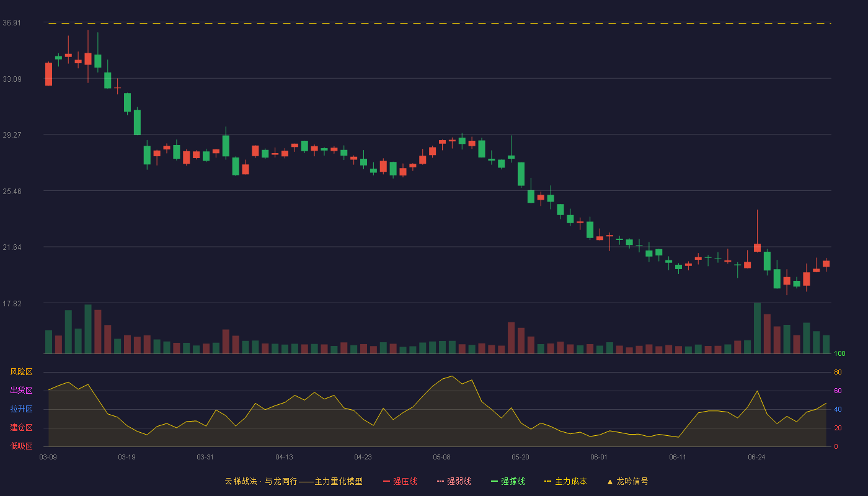Click the 05-20 date label
Viewport: 868px width, 496px height.
click(520, 457)
